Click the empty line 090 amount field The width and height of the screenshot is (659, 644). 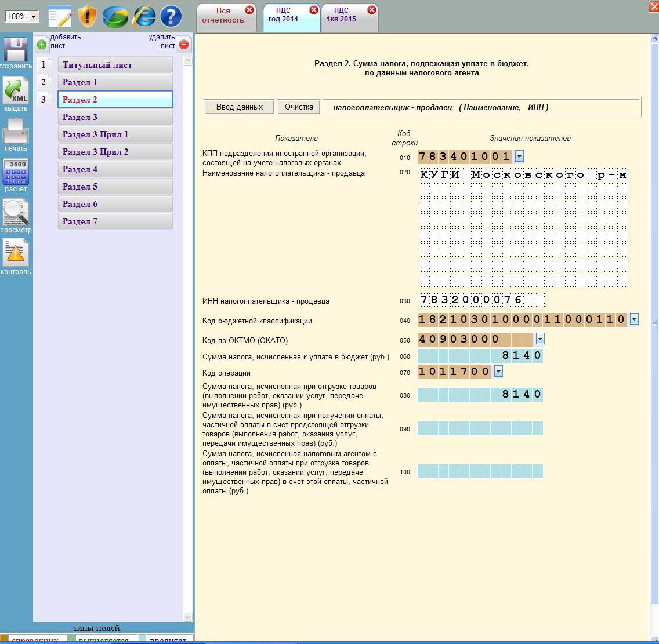[480, 428]
